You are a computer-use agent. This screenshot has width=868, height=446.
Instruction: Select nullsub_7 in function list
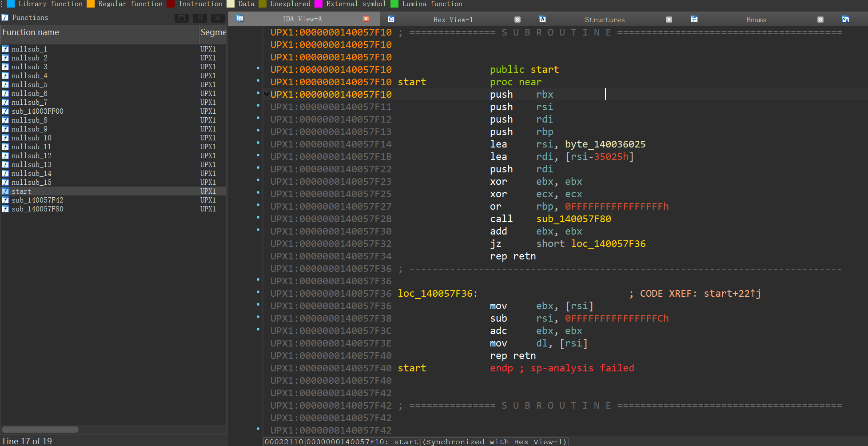(x=113, y=102)
